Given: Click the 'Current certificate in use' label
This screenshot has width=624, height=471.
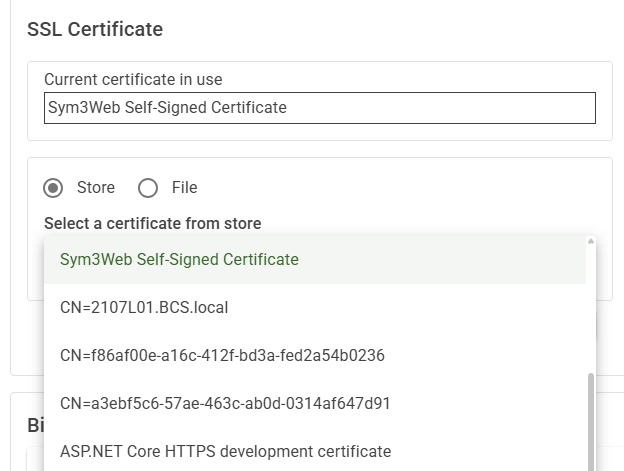Looking at the screenshot, I should (133, 80).
